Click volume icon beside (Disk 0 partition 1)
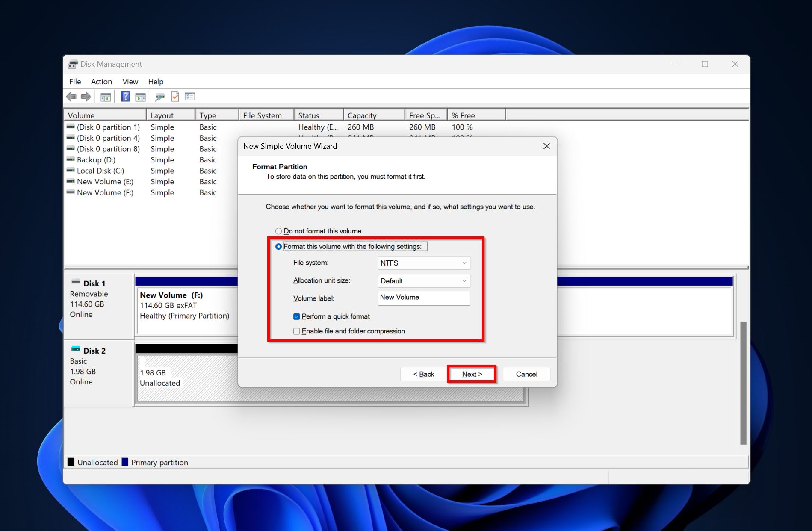The width and height of the screenshot is (812, 531). (71, 127)
